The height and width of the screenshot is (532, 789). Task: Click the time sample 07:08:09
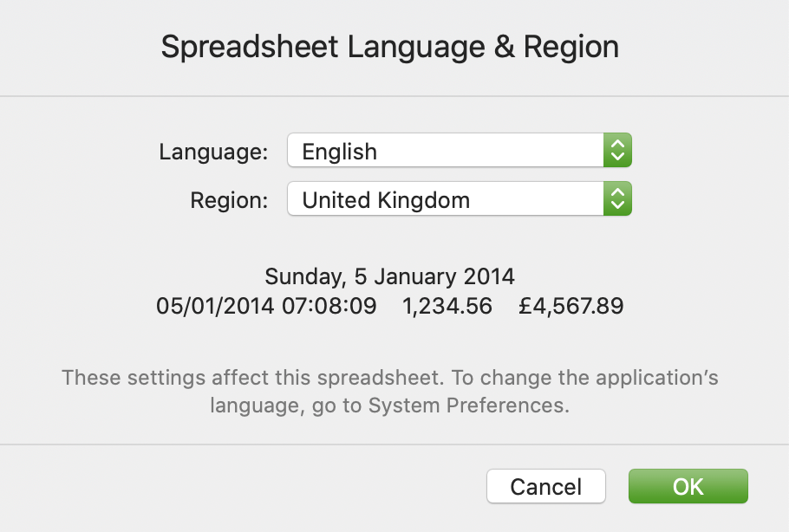pos(329,306)
